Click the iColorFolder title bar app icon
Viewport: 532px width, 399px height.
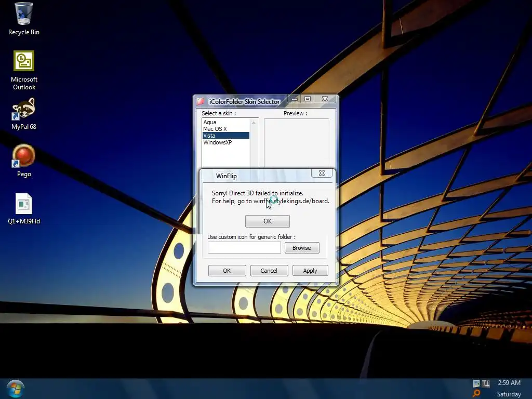[201, 101]
